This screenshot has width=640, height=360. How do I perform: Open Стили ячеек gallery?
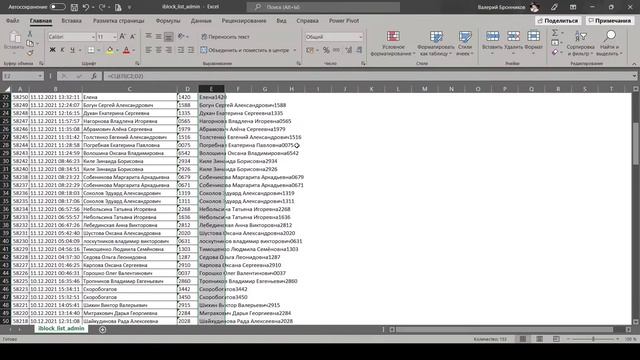click(464, 43)
